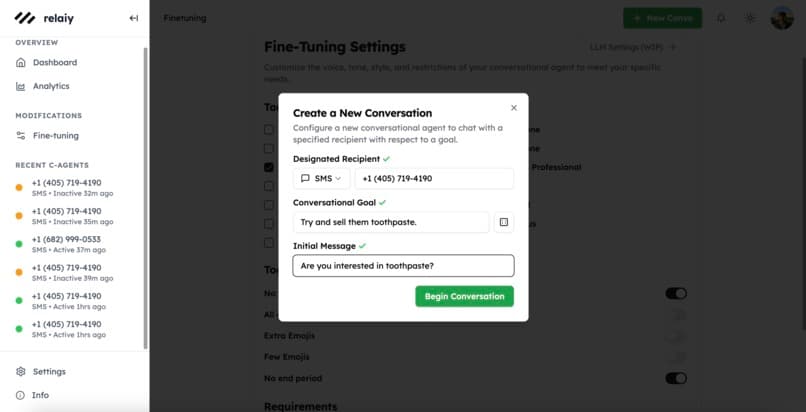Go to the Dashboard page
The width and height of the screenshot is (806, 412).
(54, 62)
